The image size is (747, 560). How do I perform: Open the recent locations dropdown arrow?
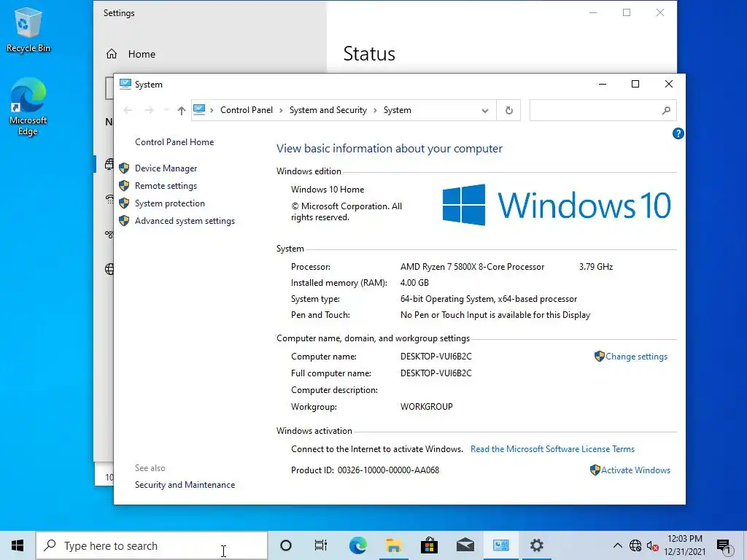pyautogui.click(x=166, y=111)
